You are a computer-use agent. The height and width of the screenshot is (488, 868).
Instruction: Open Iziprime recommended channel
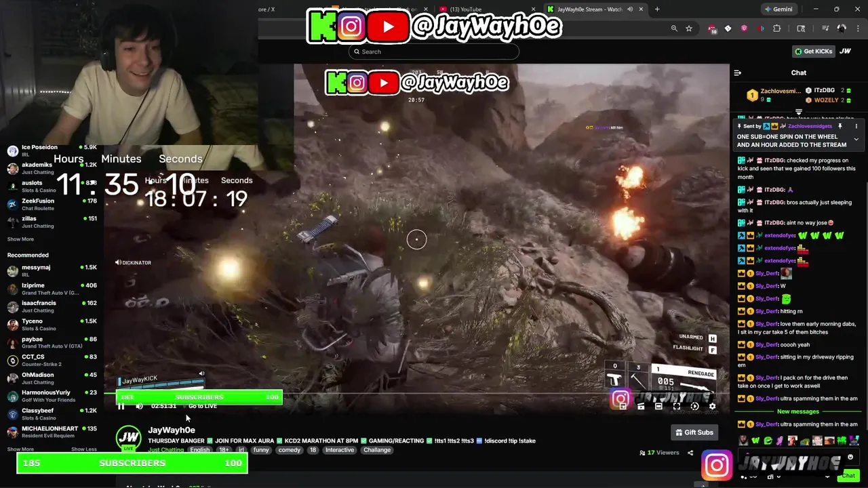(52, 289)
